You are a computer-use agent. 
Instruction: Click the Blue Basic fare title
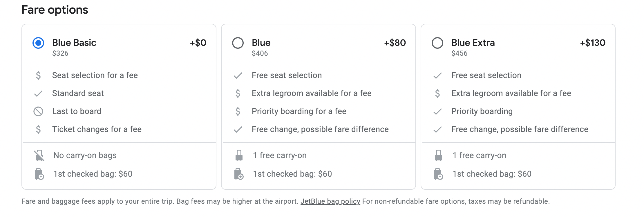tap(74, 43)
